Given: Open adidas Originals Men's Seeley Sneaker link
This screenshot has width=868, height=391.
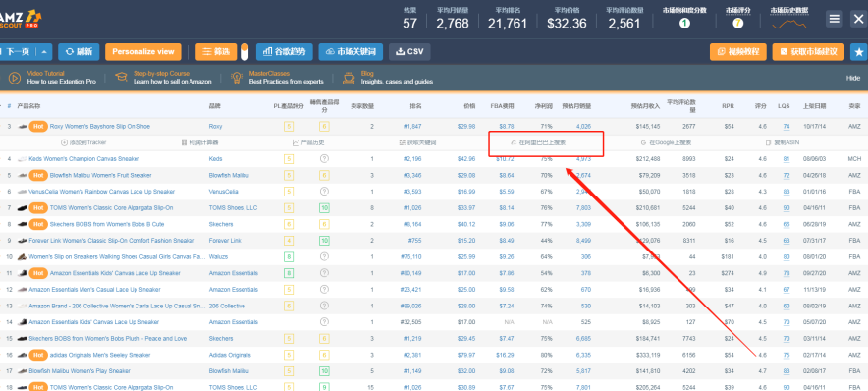Looking at the screenshot, I should (x=100, y=355).
